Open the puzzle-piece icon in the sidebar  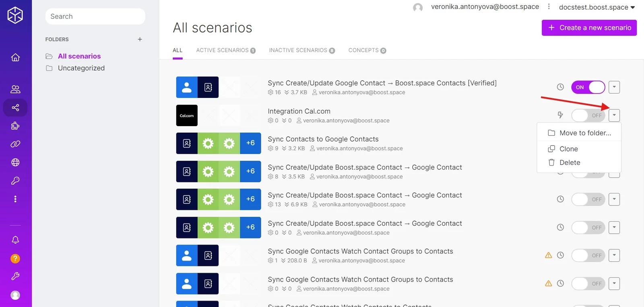[x=15, y=126]
